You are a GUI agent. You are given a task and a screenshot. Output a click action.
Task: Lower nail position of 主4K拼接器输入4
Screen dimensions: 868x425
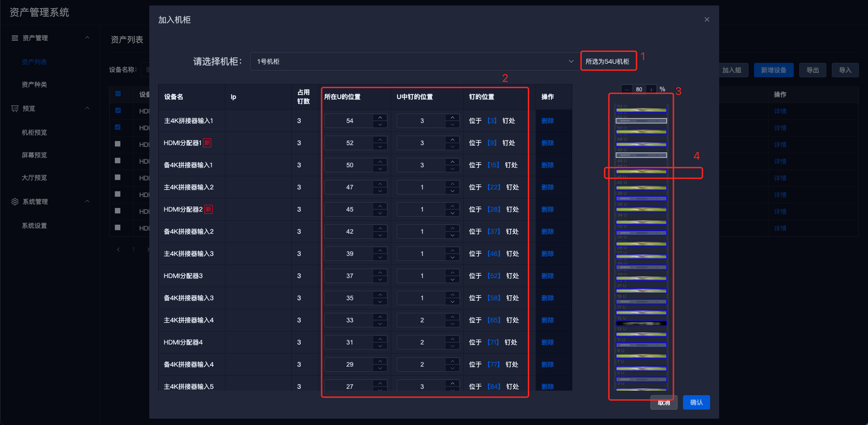452,323
